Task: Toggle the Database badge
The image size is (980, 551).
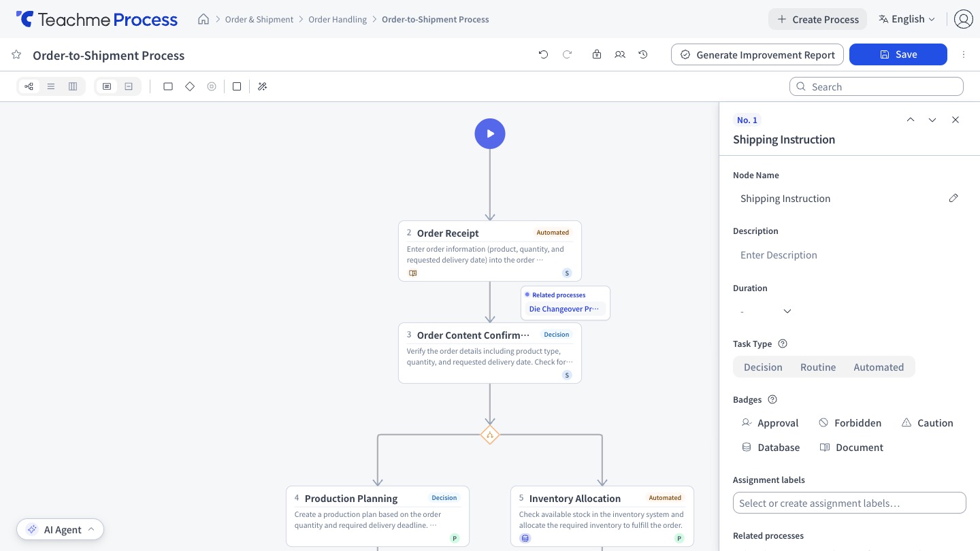Action: coord(770,448)
